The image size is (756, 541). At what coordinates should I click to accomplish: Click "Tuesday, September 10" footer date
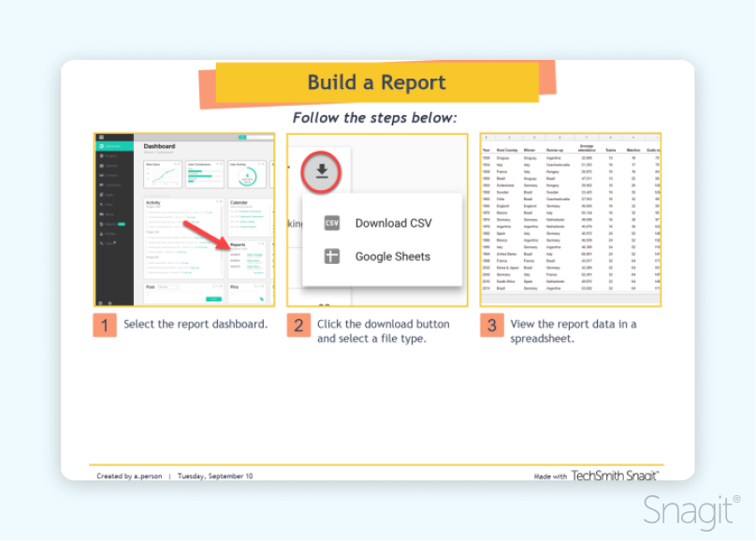(215, 475)
